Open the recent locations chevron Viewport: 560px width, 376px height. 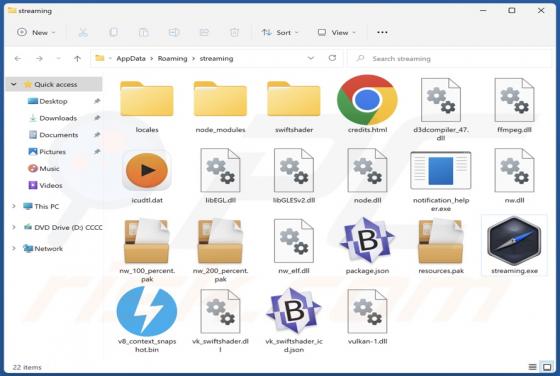59,59
